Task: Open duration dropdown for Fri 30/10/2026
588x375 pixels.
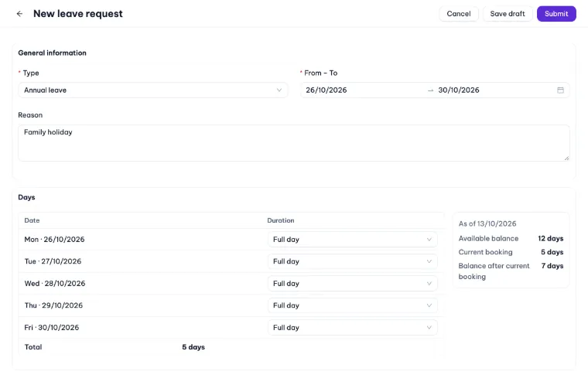Action: pos(353,327)
